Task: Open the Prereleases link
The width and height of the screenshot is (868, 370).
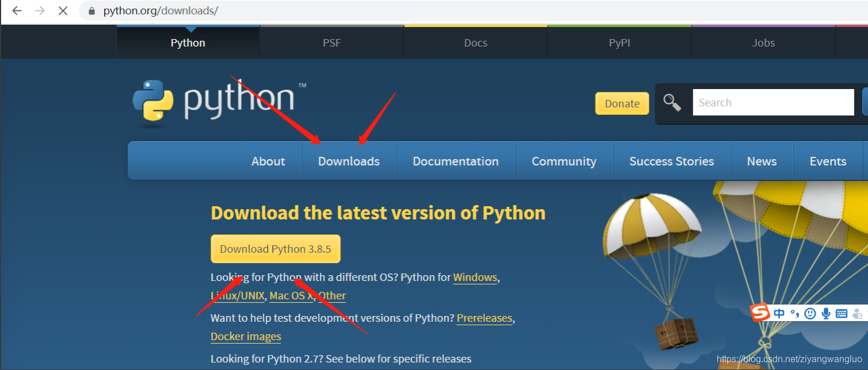Action: click(x=484, y=318)
